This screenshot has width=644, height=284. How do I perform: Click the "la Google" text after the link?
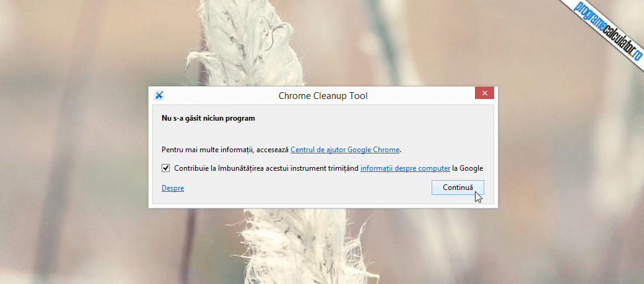pos(468,168)
